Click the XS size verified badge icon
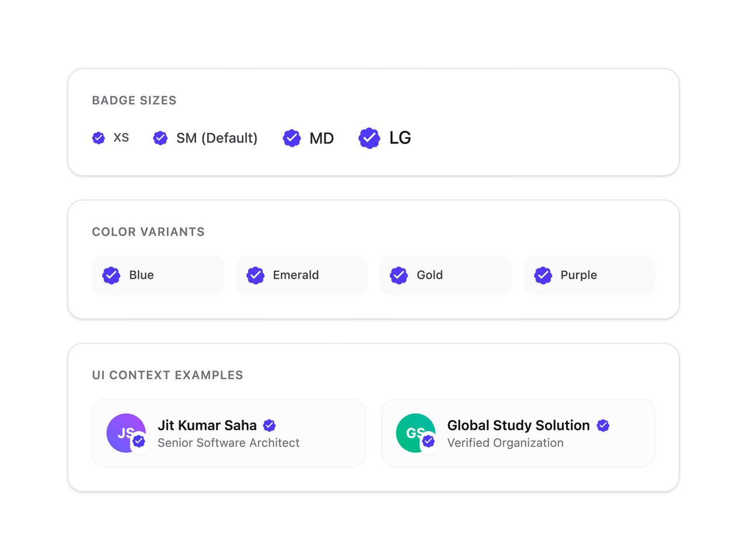Screen dimensions: 747x560 pyautogui.click(x=99, y=138)
